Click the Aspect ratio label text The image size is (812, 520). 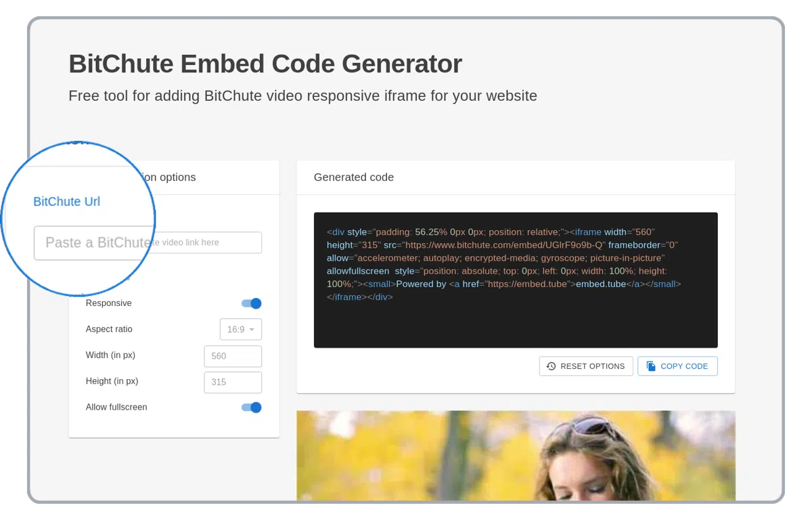coord(109,329)
